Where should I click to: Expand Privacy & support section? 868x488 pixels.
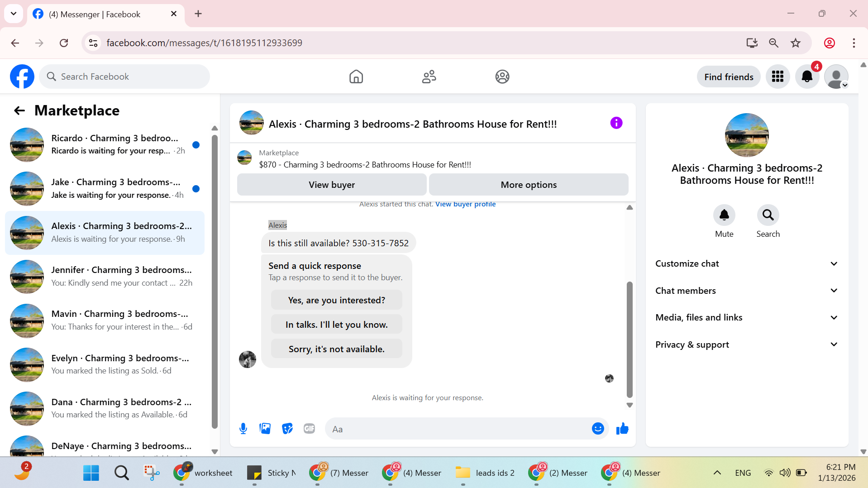point(747,344)
